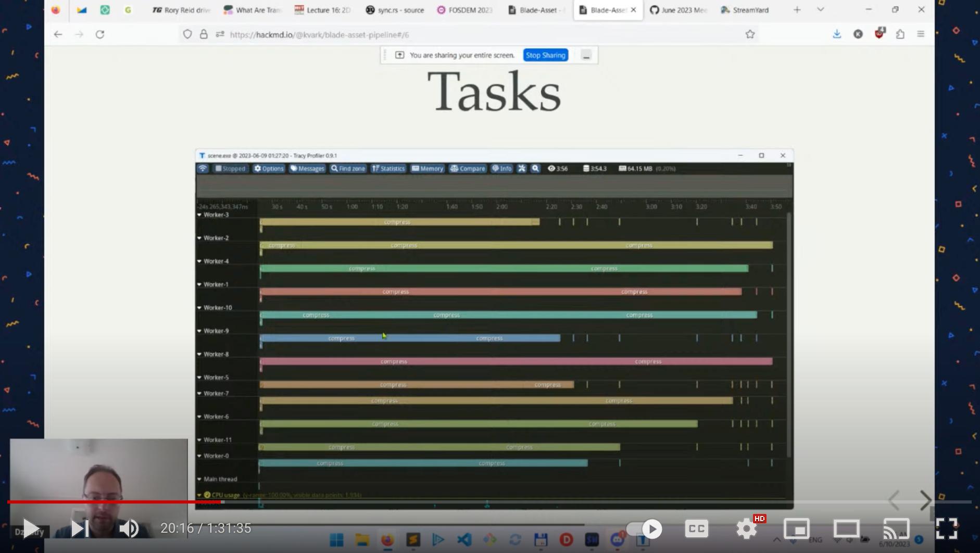Screen dimensions: 980x553
Task: Toggle the autoplay switch
Action: [x=644, y=529]
